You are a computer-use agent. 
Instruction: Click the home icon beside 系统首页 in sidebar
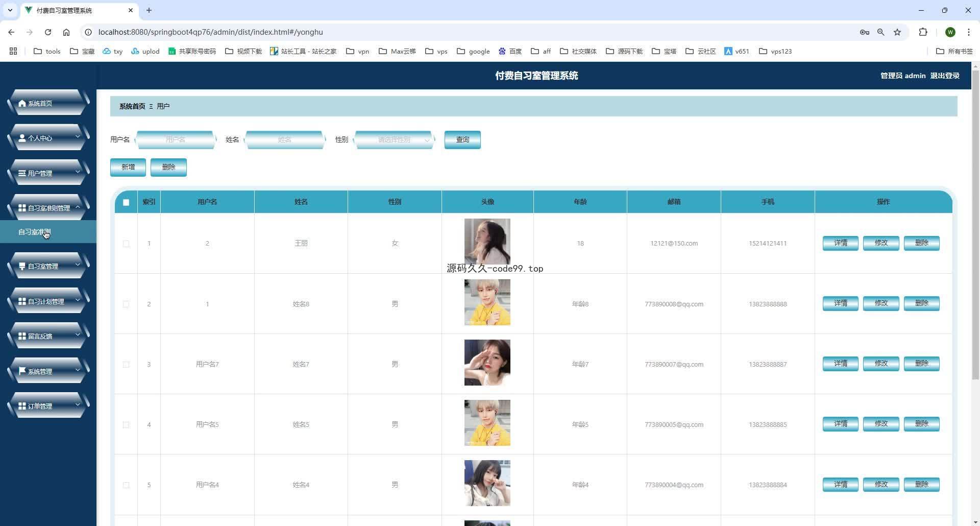(x=22, y=104)
